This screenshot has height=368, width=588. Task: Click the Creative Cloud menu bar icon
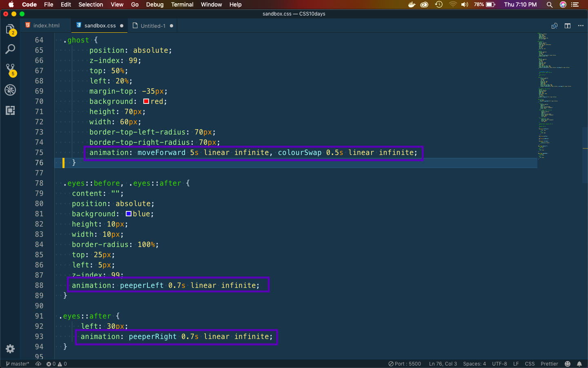(x=425, y=4)
